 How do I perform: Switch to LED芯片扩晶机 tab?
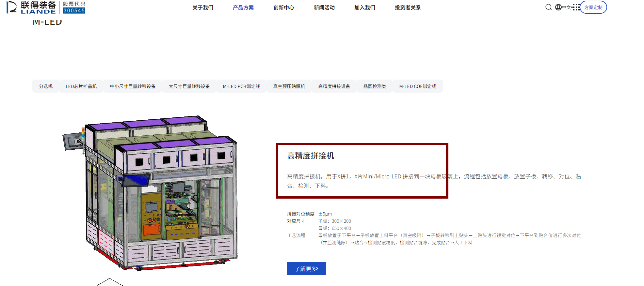click(81, 86)
